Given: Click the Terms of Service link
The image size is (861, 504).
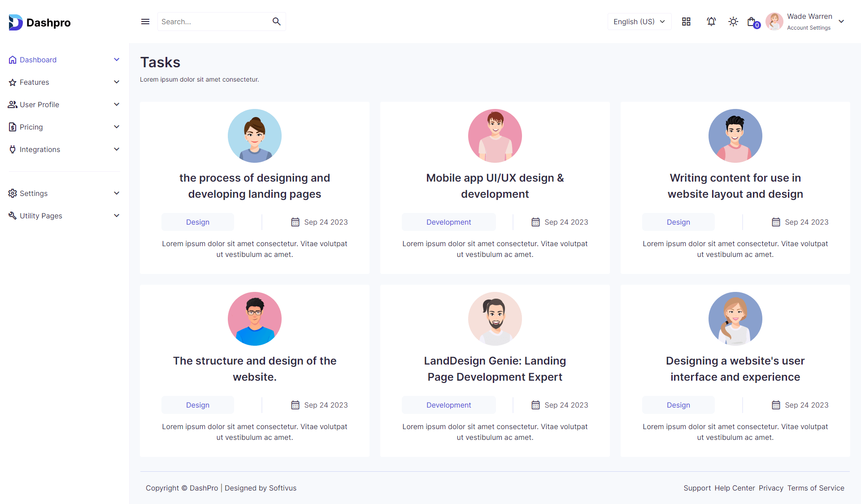Looking at the screenshot, I should point(816,488).
